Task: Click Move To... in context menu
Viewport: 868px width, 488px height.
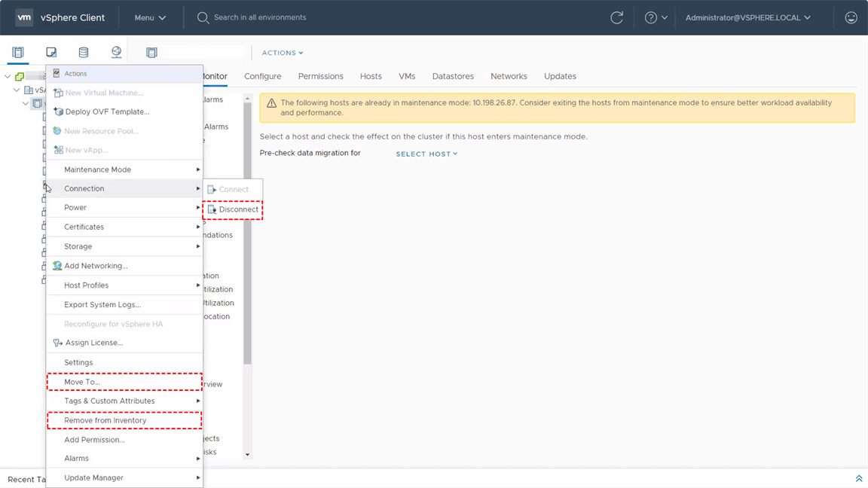Action: coord(82,382)
